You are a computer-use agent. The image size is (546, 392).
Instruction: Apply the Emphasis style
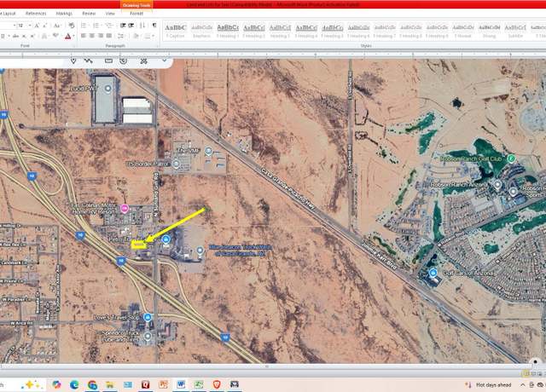tap(201, 31)
